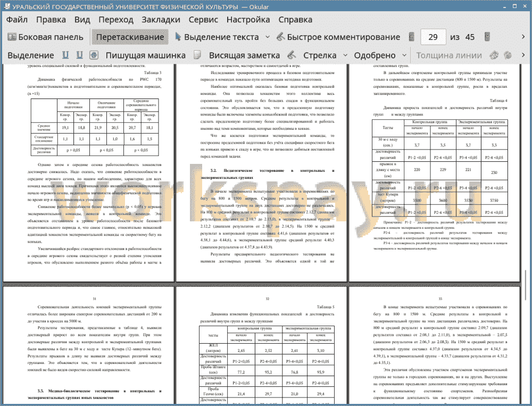Open the Переход menu

115,20
